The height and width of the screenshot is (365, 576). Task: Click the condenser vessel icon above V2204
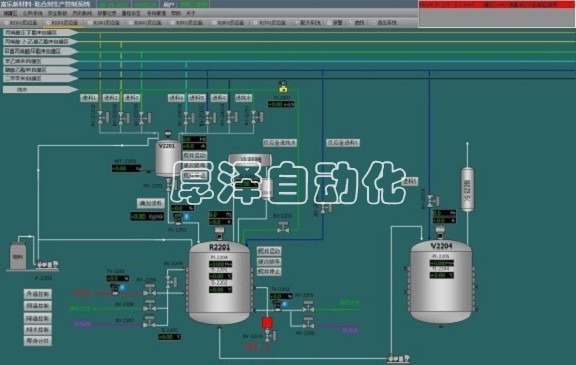[467, 189]
